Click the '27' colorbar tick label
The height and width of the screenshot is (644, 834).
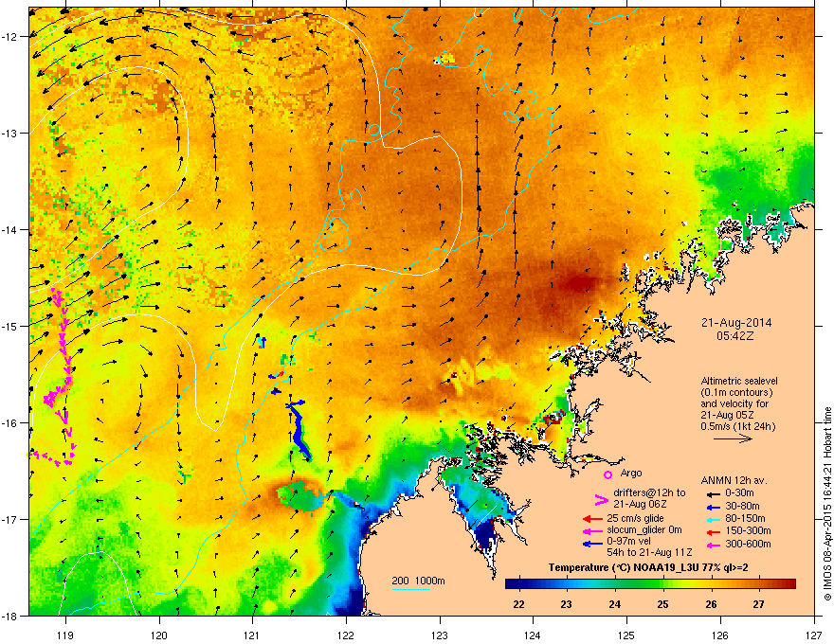coord(759,604)
